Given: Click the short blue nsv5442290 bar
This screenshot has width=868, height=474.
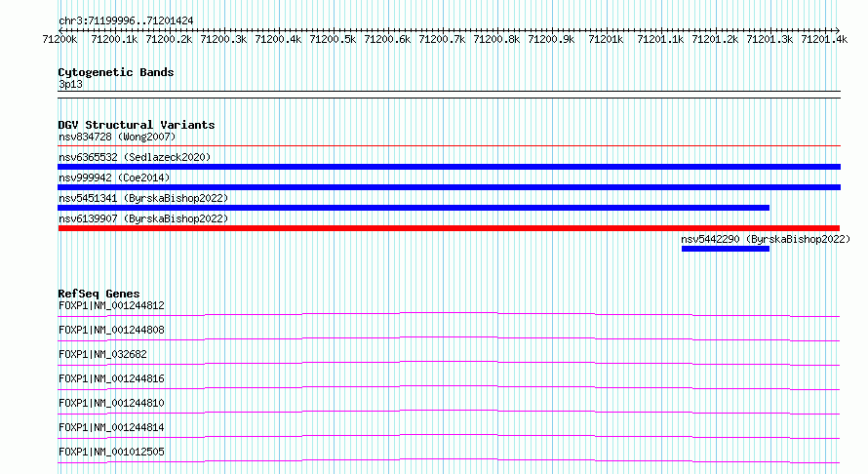Looking at the screenshot, I should tap(726, 249).
